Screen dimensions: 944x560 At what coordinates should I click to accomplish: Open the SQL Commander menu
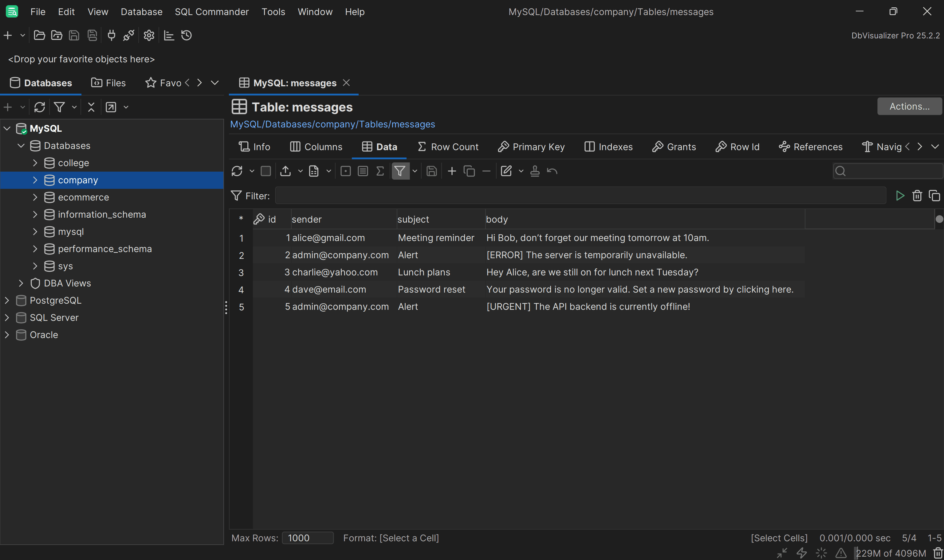(211, 11)
